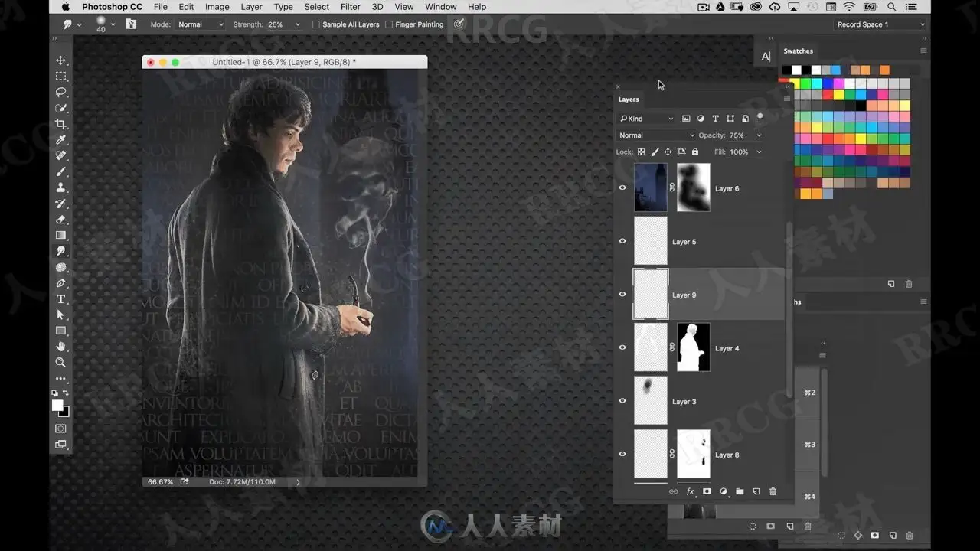Image resolution: width=980 pixels, height=551 pixels.
Task: Select the Quick Selection tool
Action: pyautogui.click(x=60, y=108)
